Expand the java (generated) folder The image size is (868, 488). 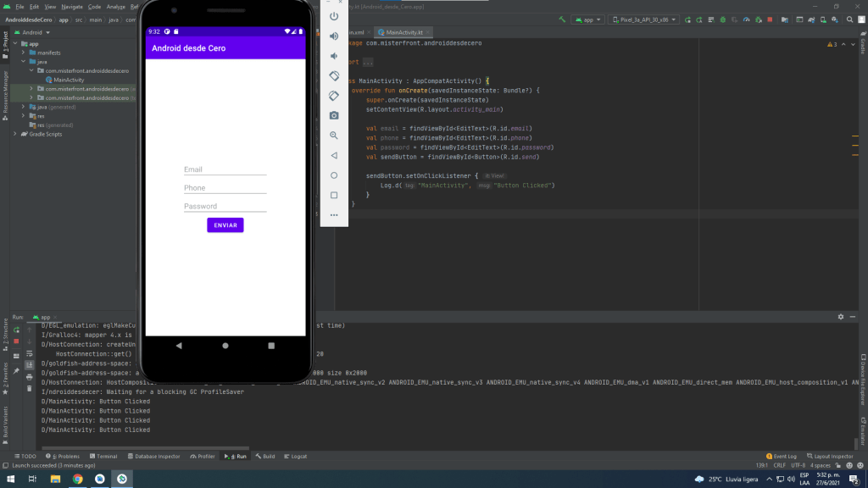click(x=23, y=107)
